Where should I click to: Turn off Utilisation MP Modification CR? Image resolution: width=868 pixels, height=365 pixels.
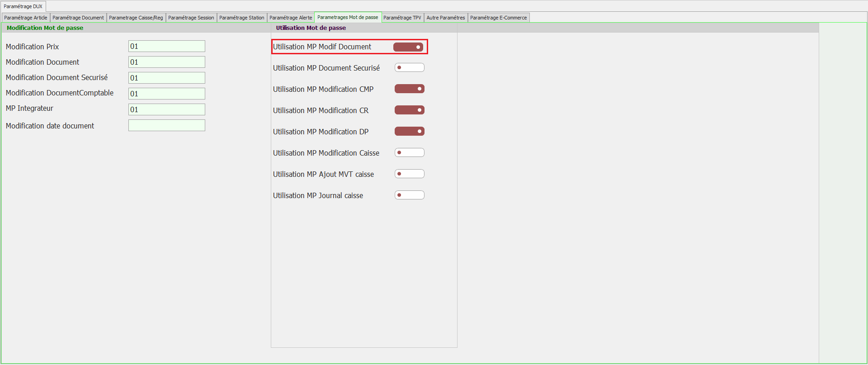click(410, 110)
